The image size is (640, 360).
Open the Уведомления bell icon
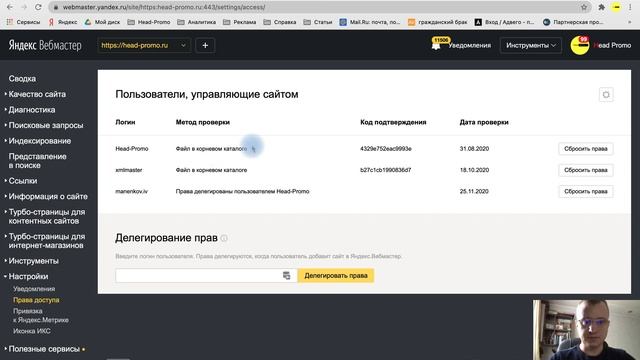[436, 45]
